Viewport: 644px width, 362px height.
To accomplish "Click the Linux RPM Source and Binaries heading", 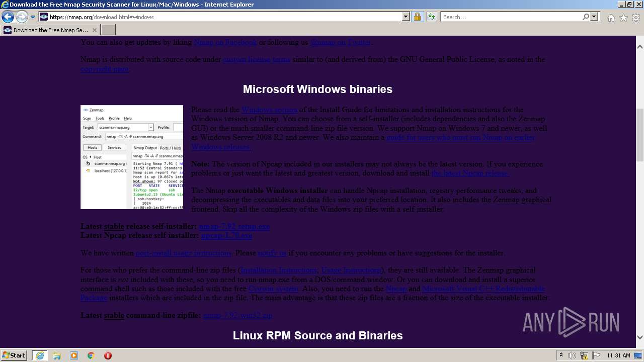I will point(317,335).
